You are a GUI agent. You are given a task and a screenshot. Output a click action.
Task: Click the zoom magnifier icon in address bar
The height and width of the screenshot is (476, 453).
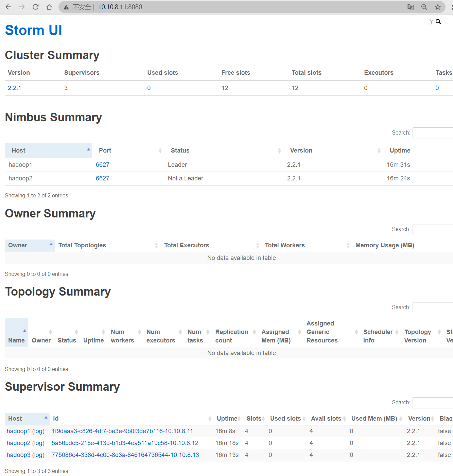click(424, 7)
